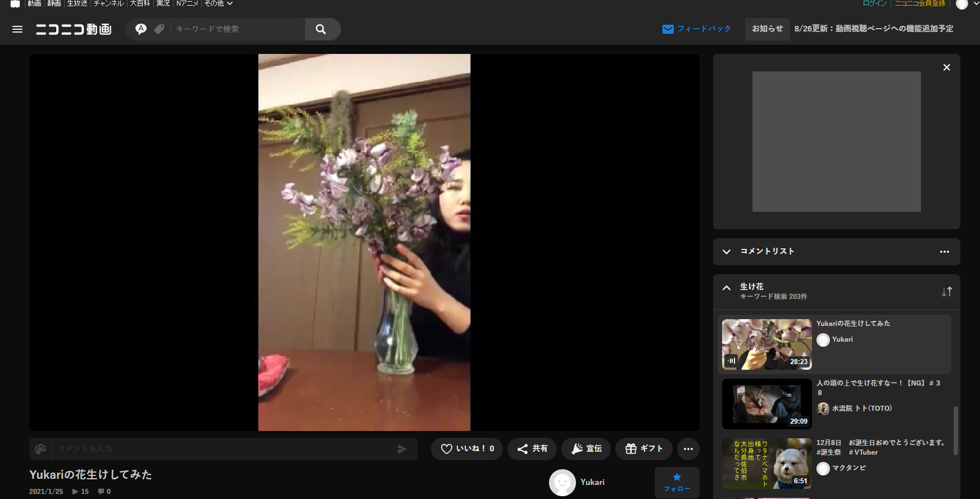The image size is (980, 499).
Task: Expand その他 dropdown in top menu
Action: point(218,3)
